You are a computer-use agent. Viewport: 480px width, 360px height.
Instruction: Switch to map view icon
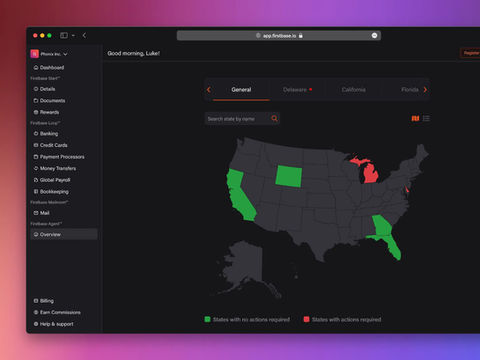tap(415, 118)
